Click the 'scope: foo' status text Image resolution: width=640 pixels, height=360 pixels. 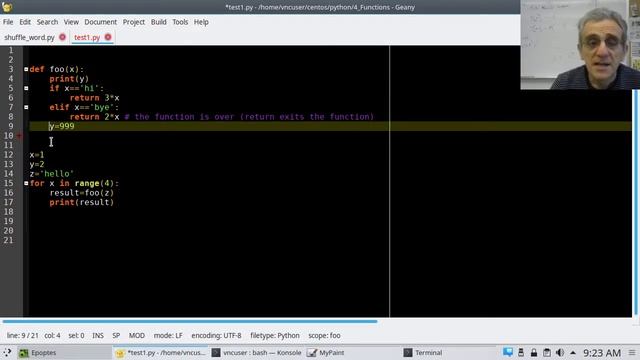point(324,336)
